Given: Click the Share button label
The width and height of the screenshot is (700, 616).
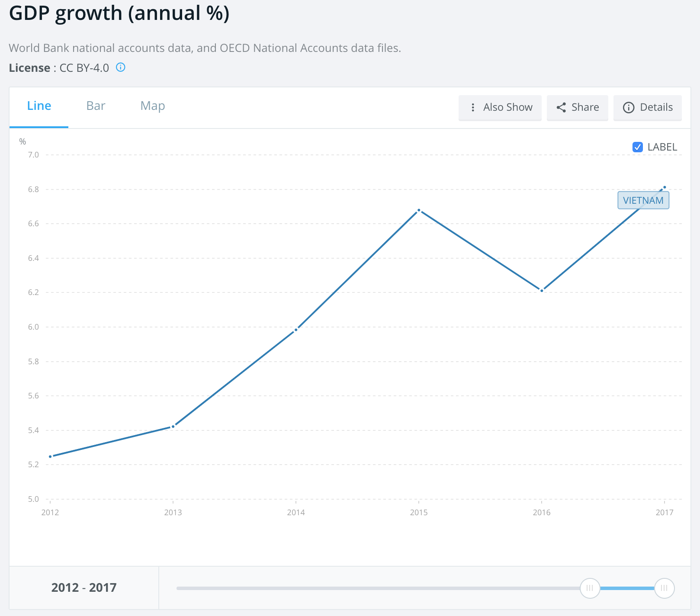Looking at the screenshot, I should [x=585, y=107].
